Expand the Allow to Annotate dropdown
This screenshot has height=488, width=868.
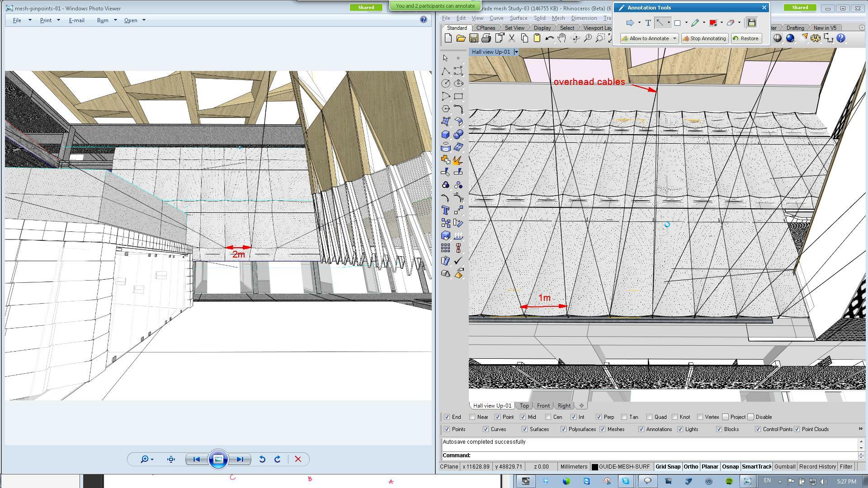tap(675, 38)
